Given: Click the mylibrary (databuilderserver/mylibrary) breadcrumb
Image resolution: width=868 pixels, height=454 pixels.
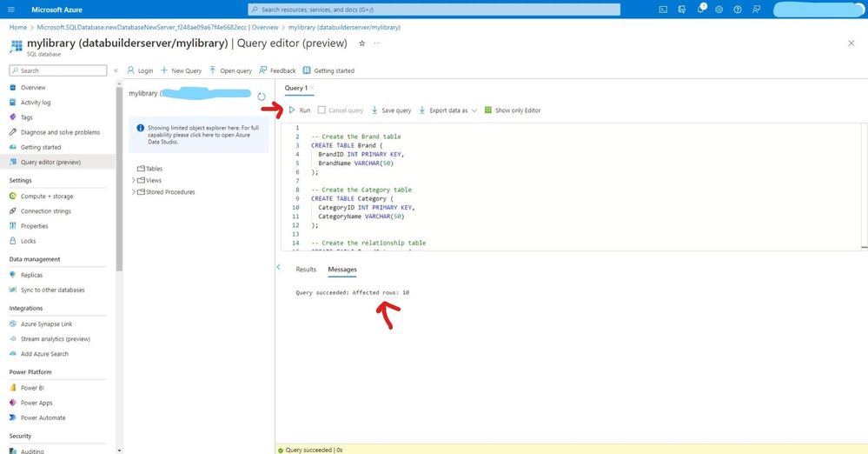Looking at the screenshot, I should (x=344, y=27).
